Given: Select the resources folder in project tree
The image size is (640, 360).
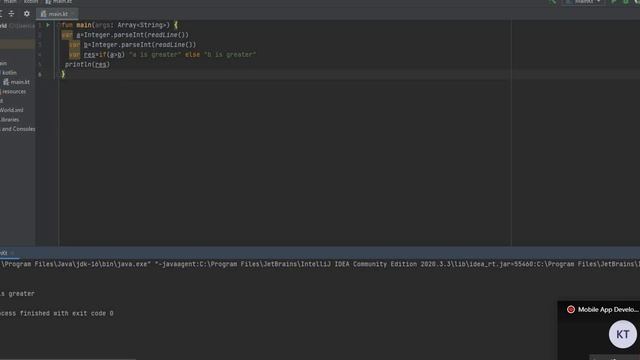Looking at the screenshot, I should [x=13, y=91].
